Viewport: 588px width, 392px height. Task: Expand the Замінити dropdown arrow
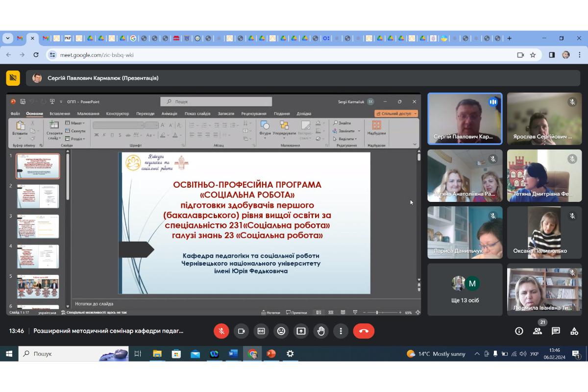[359, 131]
